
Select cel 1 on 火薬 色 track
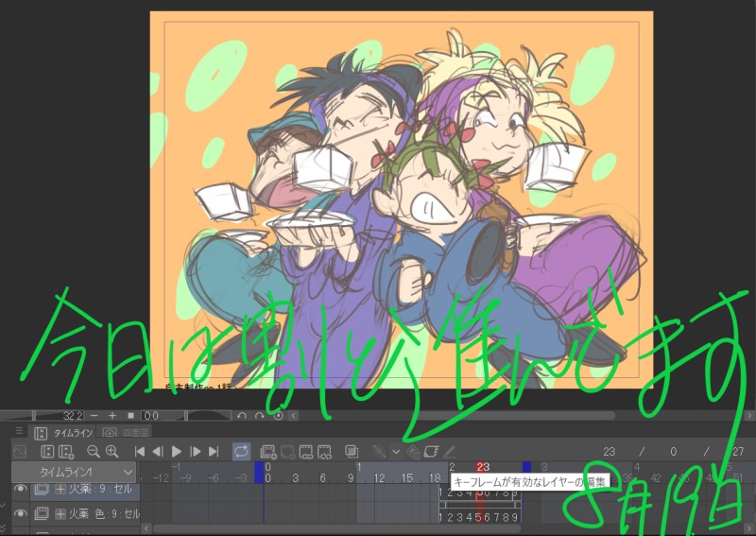(x=441, y=517)
